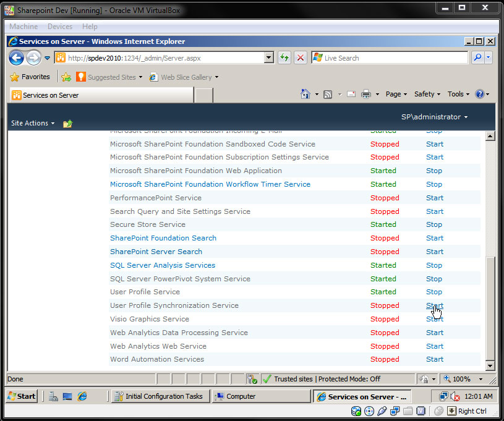
Task: Click Show Desktop quick launch icon
Action: pyautogui.click(x=67, y=396)
